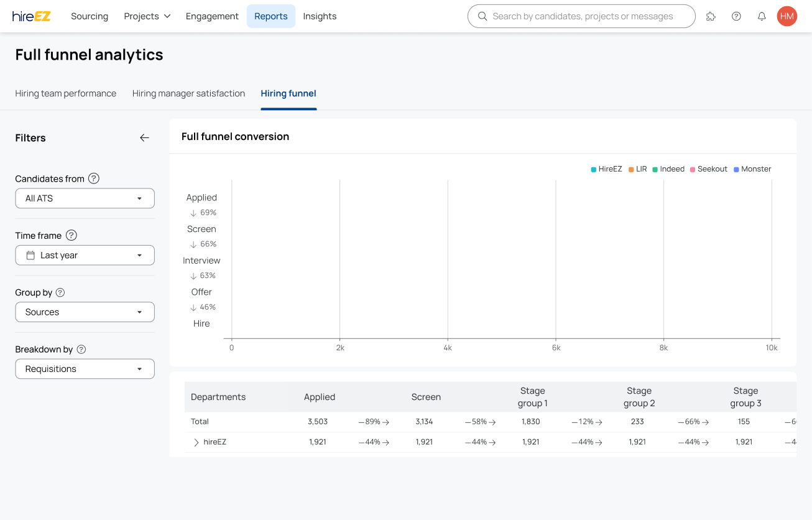Open the All ATS dropdown
This screenshot has width=812, height=520.
[x=85, y=198]
